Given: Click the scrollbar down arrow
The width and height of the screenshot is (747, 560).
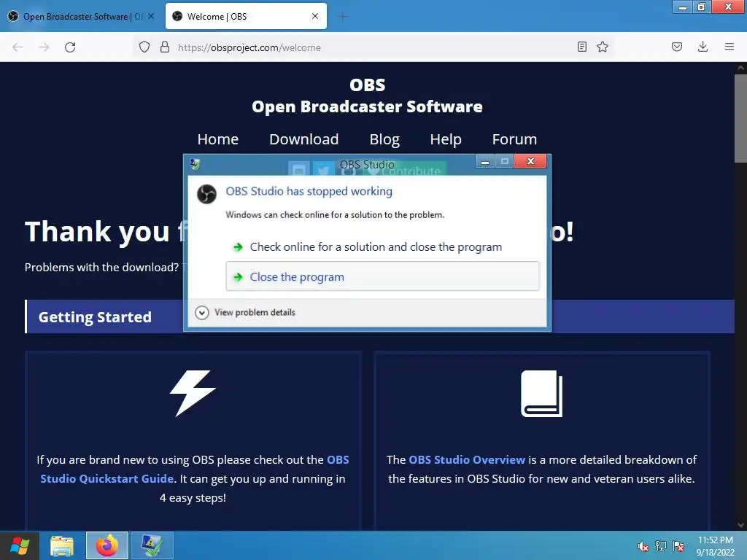Looking at the screenshot, I should tap(740, 525).
